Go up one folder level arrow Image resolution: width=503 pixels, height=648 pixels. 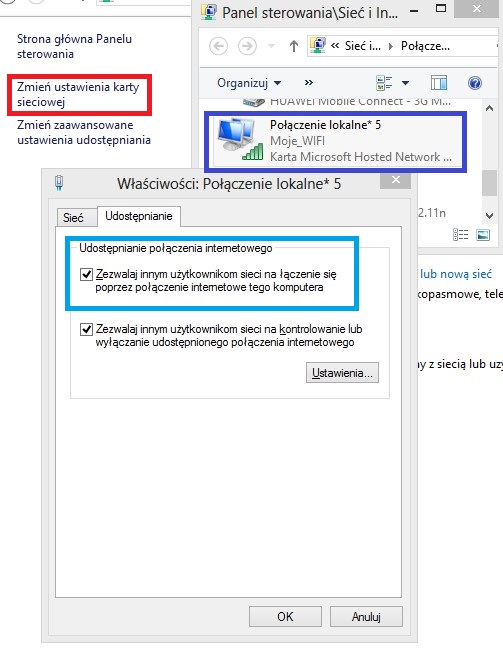[x=293, y=46]
